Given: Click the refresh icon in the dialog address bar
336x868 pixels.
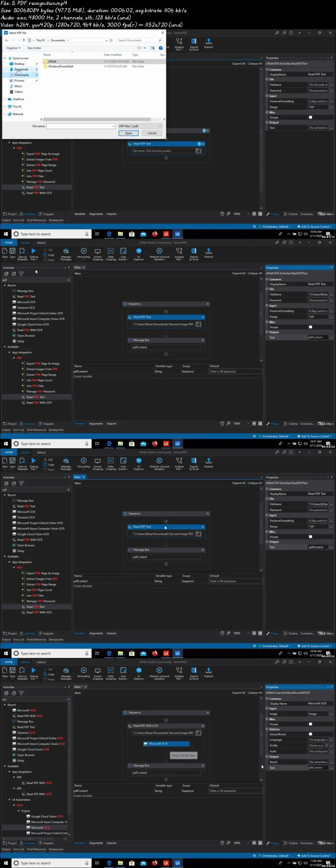Looking at the screenshot, I should click(111, 40).
